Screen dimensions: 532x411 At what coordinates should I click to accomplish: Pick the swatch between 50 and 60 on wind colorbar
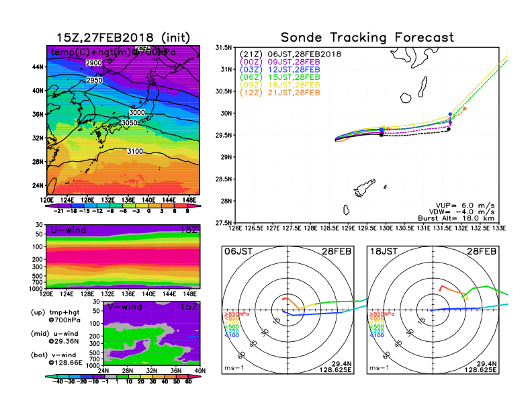pyautogui.click(x=182, y=376)
